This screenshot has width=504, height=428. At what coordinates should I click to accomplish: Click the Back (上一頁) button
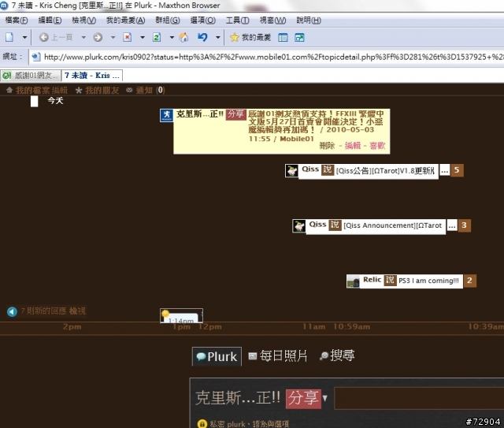coord(56,37)
